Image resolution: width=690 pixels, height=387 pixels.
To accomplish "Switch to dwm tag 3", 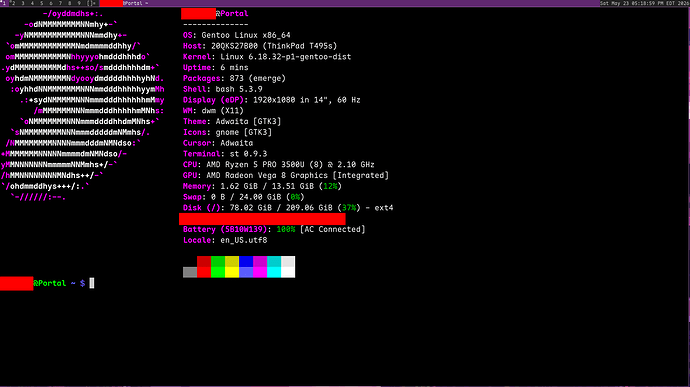I will point(23,3).
